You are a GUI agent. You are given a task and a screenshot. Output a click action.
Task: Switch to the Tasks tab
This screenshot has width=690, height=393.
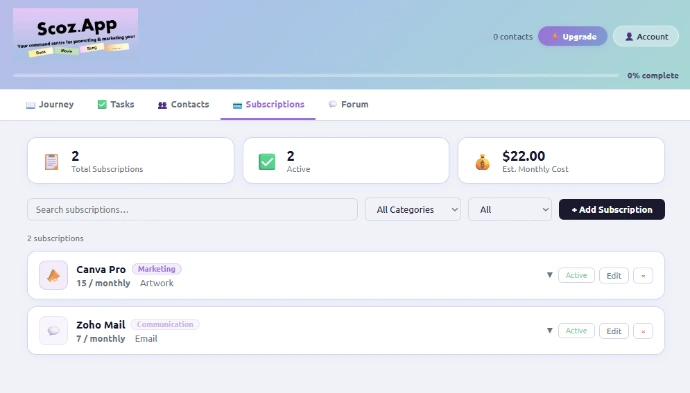point(116,104)
